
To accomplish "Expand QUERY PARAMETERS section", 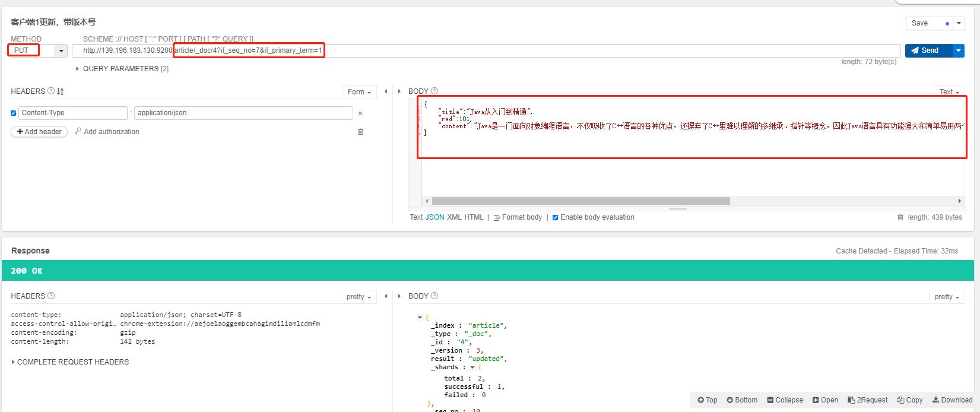I will (123, 69).
